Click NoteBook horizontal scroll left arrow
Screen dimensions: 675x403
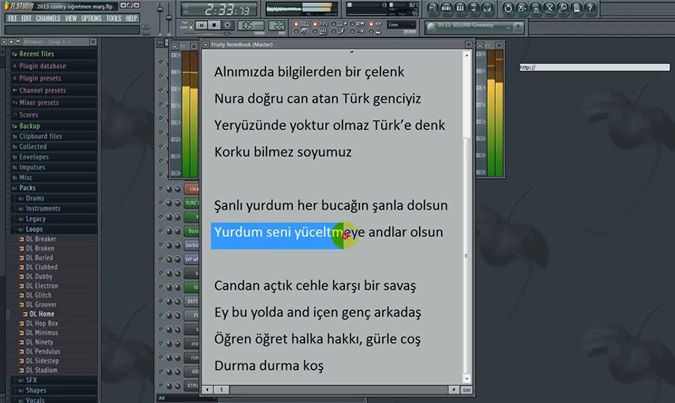pos(208,390)
